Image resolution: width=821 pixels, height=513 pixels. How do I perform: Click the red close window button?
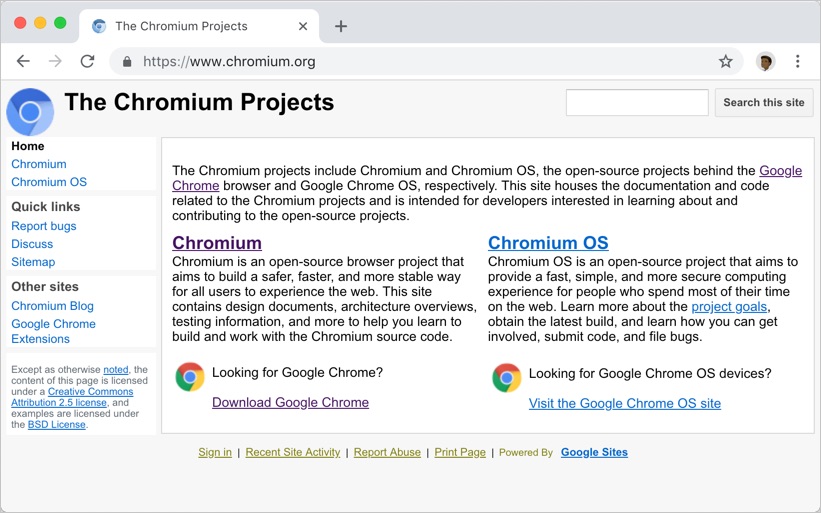coord(20,23)
